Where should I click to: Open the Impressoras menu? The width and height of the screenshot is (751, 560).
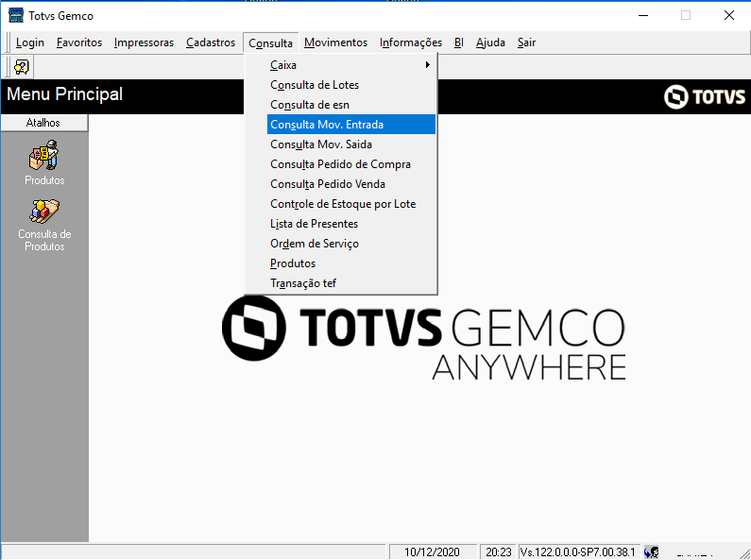[144, 42]
